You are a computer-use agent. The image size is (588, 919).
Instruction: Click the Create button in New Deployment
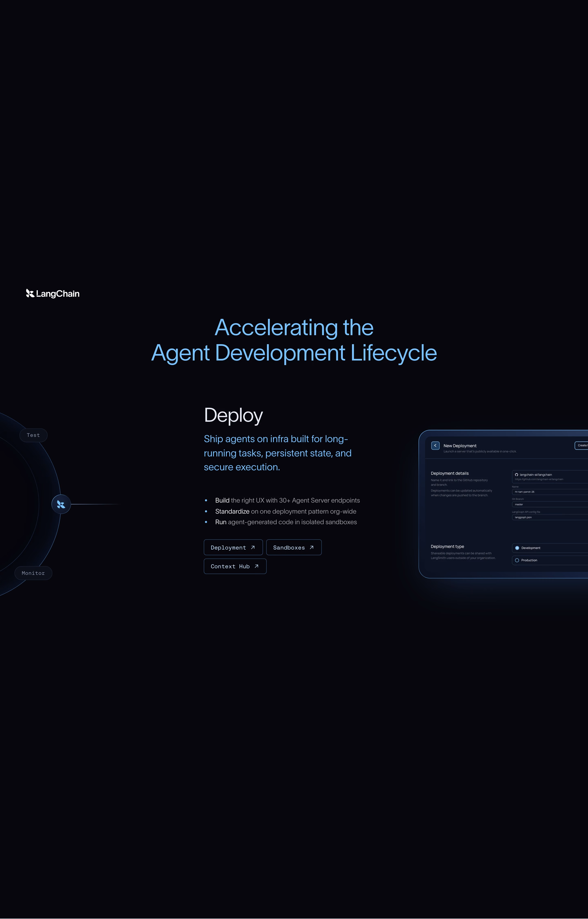tap(581, 445)
